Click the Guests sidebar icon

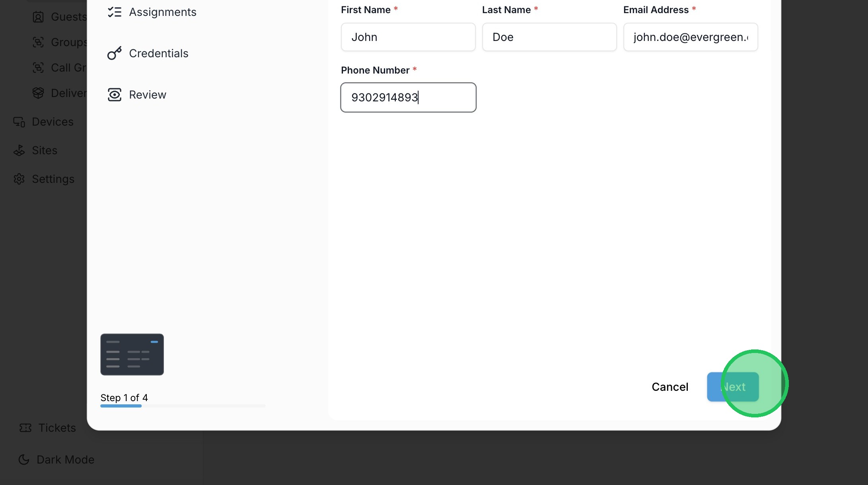click(x=38, y=17)
